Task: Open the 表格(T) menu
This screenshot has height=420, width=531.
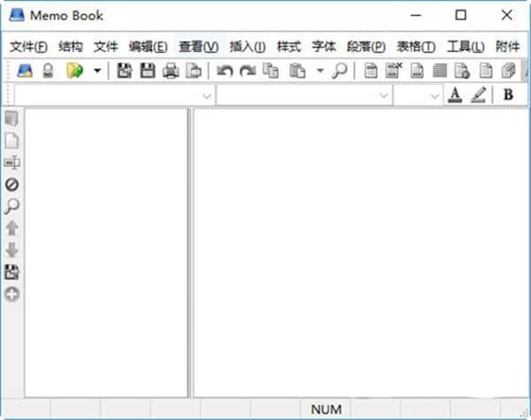Action: pyautogui.click(x=416, y=47)
